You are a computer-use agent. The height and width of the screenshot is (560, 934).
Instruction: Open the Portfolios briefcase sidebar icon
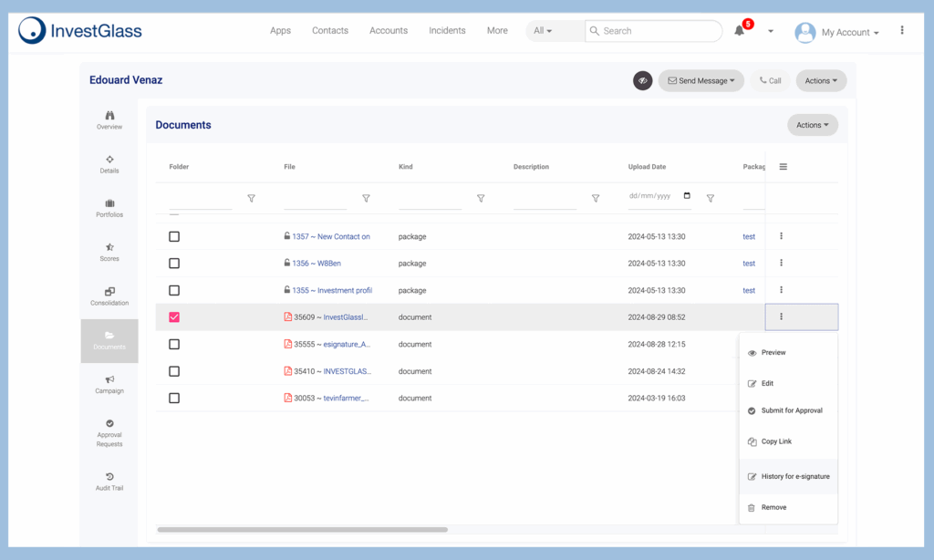point(109,203)
